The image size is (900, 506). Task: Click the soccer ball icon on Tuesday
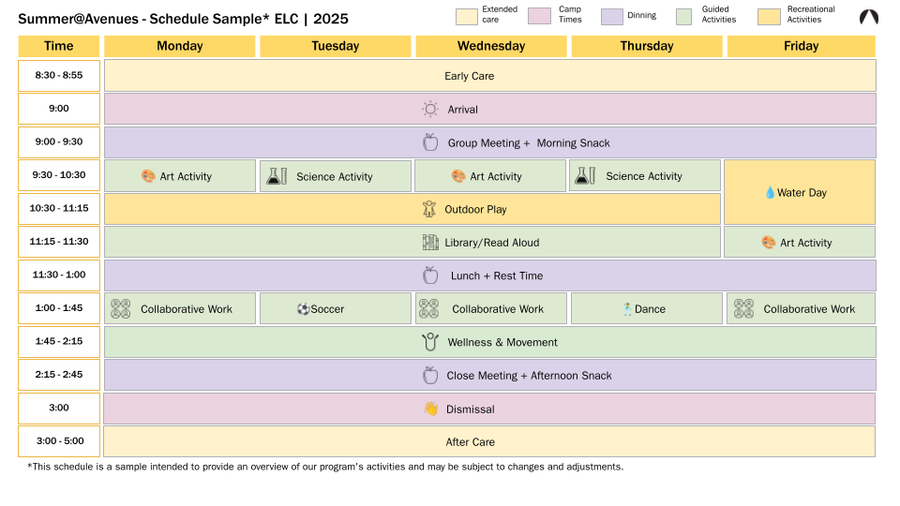(303, 309)
